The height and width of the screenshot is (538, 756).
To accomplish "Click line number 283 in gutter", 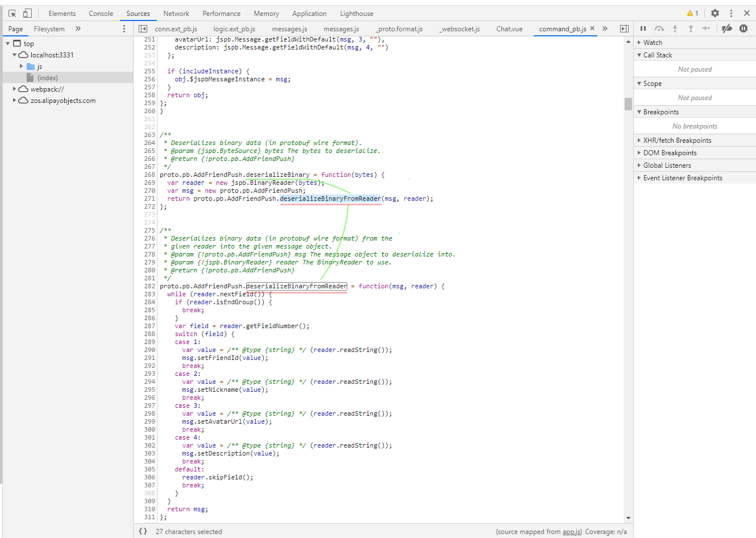I will tap(149, 294).
